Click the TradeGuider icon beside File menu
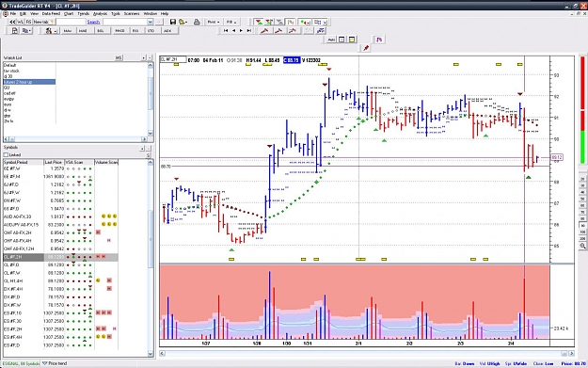The width and height of the screenshot is (588, 368). 6,13
